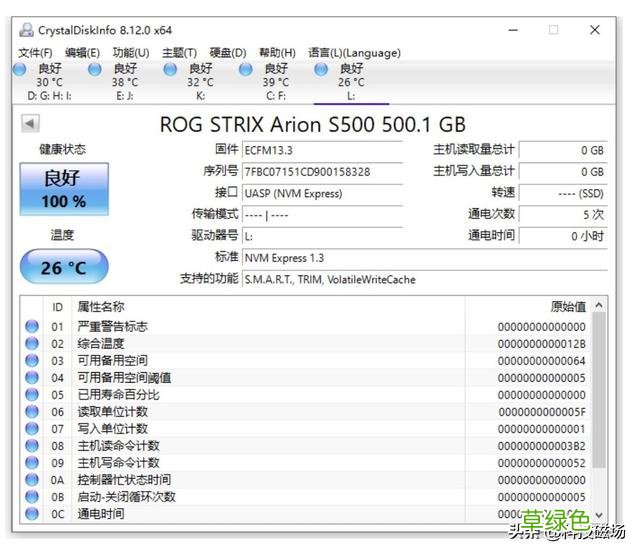
Task: Select disk K: at 32 °C
Action: tap(200, 82)
